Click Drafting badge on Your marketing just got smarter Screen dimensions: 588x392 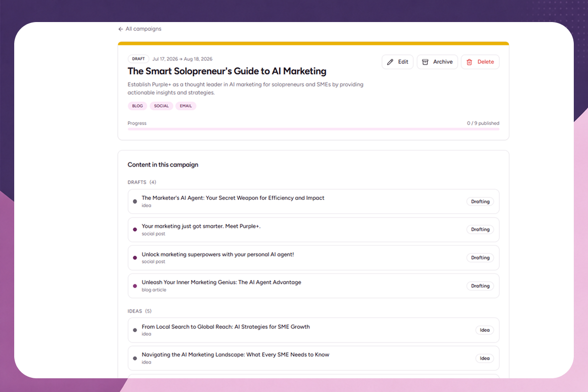(480, 229)
